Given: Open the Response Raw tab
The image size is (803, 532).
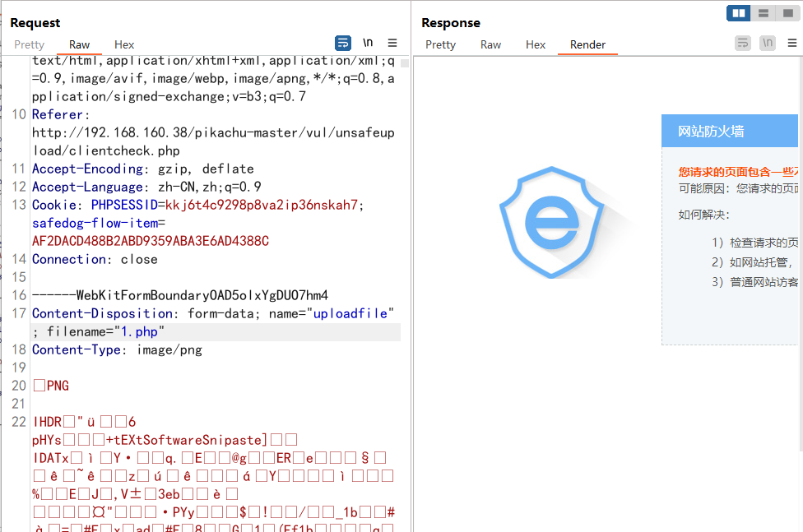Looking at the screenshot, I should point(490,44).
